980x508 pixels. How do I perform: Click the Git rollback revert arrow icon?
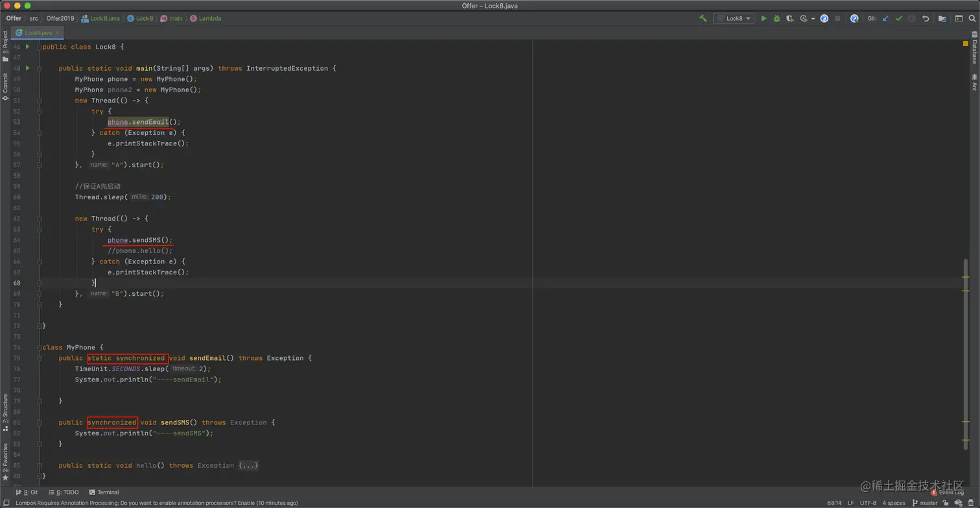[926, 19]
